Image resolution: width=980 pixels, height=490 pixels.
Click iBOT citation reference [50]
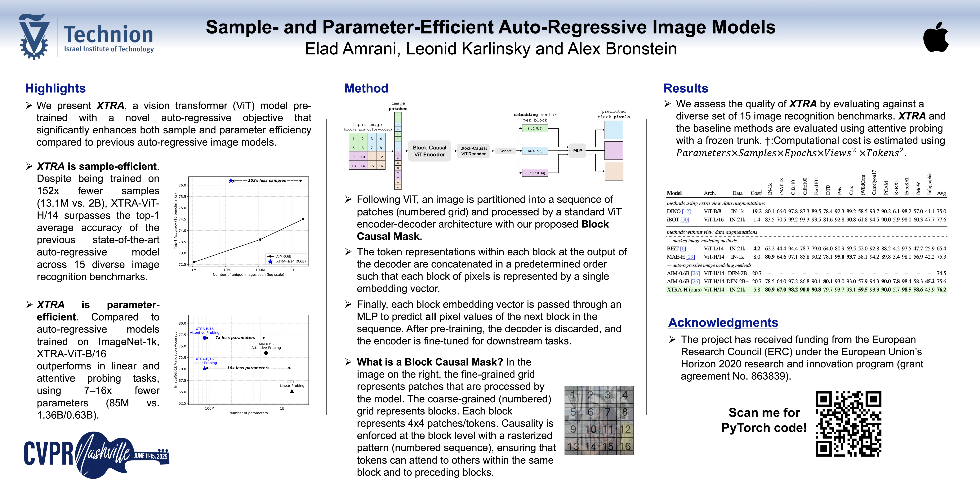click(x=685, y=220)
